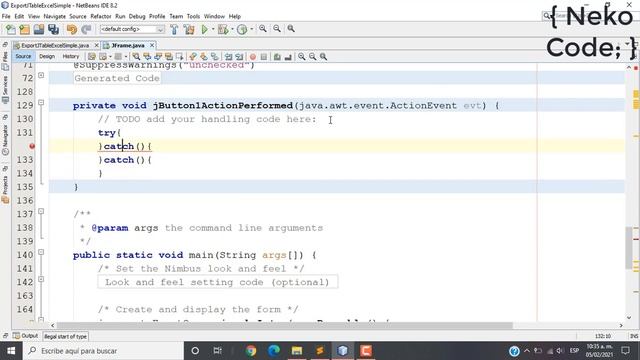The width and height of the screenshot is (640, 360).
Task: Open the Window menu
Action: tap(214, 16)
